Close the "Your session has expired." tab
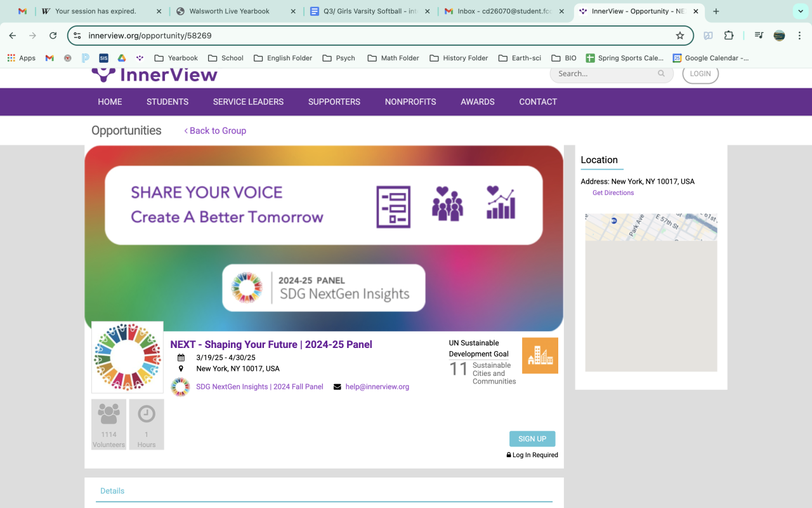The image size is (812, 508). click(159, 11)
